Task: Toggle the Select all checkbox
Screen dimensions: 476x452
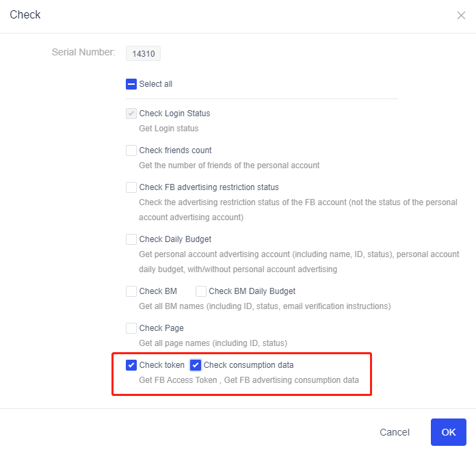Action: [131, 84]
